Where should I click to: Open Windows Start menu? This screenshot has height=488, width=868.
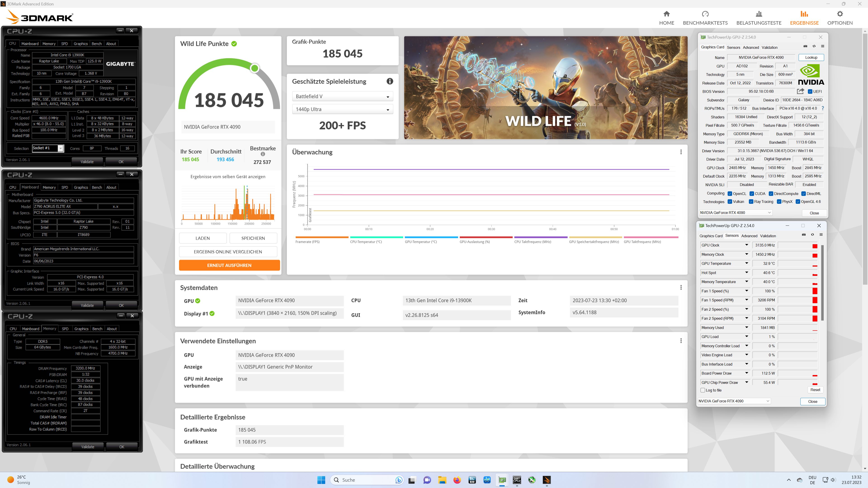[321, 480]
